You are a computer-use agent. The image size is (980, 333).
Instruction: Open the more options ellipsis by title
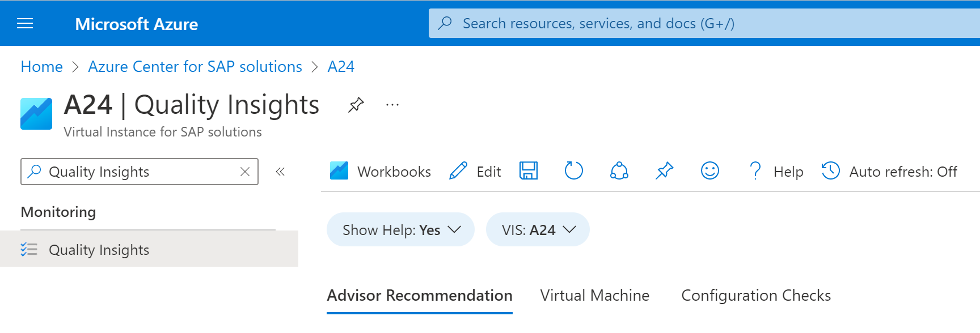pos(392,105)
